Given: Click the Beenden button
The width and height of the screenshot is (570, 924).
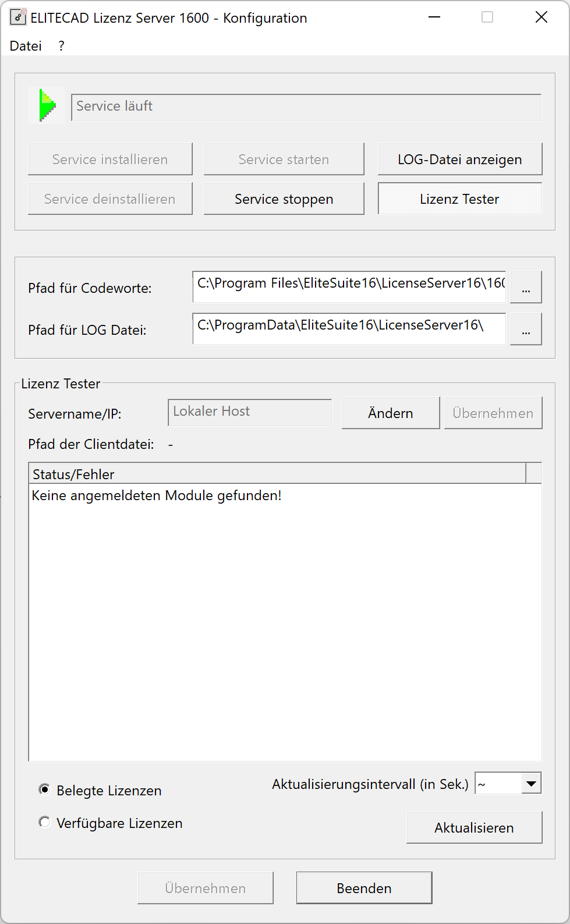Looking at the screenshot, I should pos(364,888).
